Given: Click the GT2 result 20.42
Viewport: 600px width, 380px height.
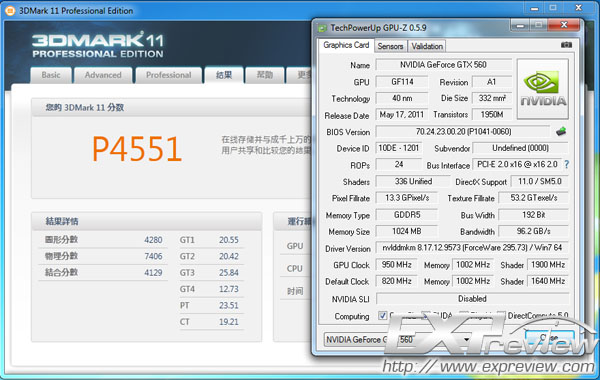Looking at the screenshot, I should pos(228,256).
